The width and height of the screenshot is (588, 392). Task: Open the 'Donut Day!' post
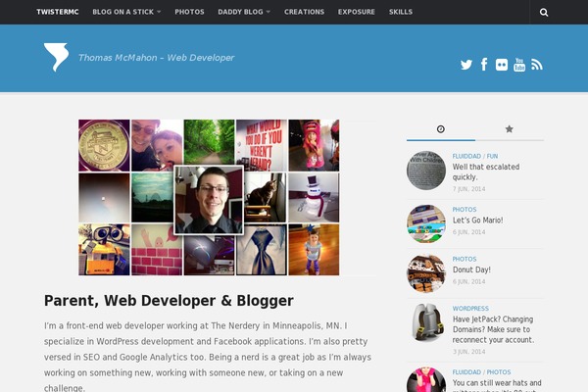471,269
